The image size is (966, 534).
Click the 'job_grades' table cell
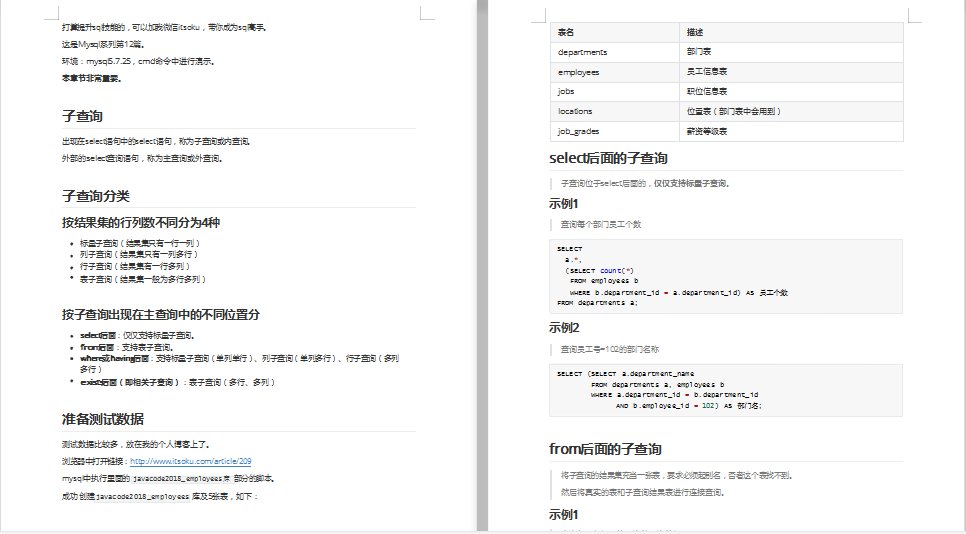pyautogui.click(x=615, y=131)
